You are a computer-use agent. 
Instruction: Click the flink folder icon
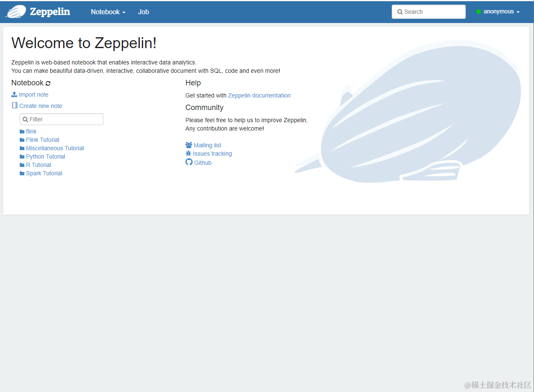(x=22, y=131)
